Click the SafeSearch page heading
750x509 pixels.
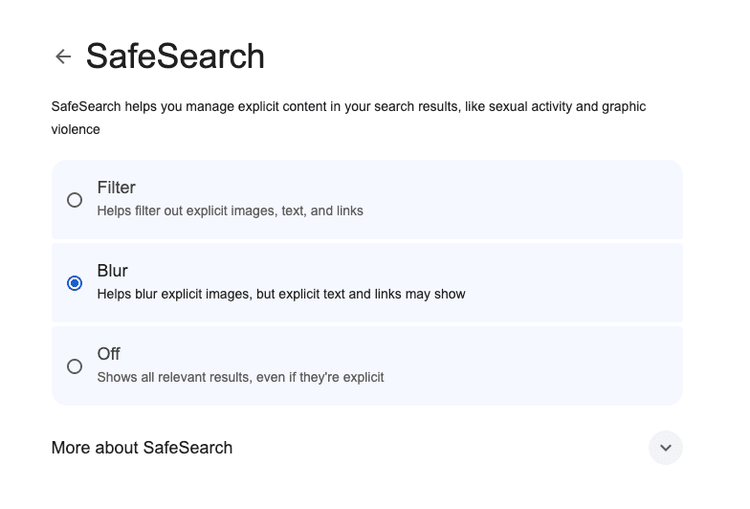(x=175, y=56)
